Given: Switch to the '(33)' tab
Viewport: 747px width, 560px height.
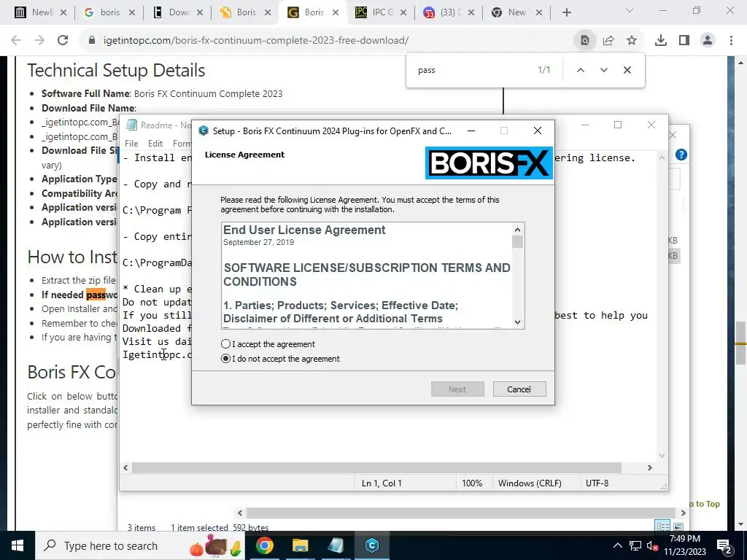Looking at the screenshot, I should click(449, 12).
